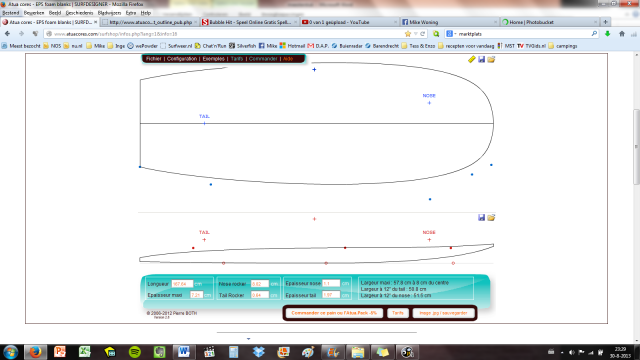
Task: Click the red deck control point at center
Action: point(345,248)
